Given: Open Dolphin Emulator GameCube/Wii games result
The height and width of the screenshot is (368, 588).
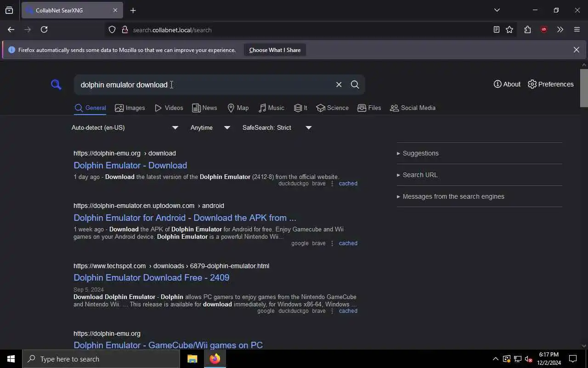Looking at the screenshot, I should pyautogui.click(x=168, y=345).
